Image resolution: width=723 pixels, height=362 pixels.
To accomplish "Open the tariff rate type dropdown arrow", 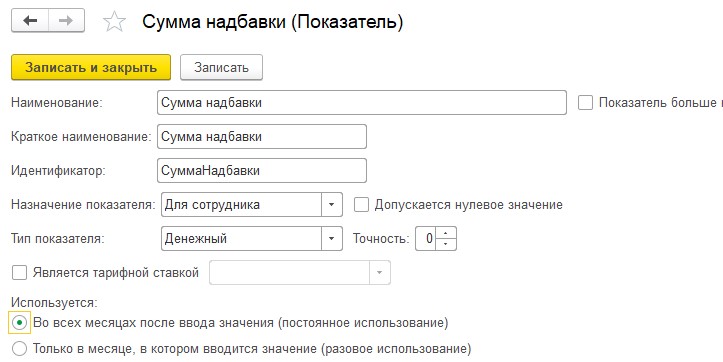I will 379,273.
